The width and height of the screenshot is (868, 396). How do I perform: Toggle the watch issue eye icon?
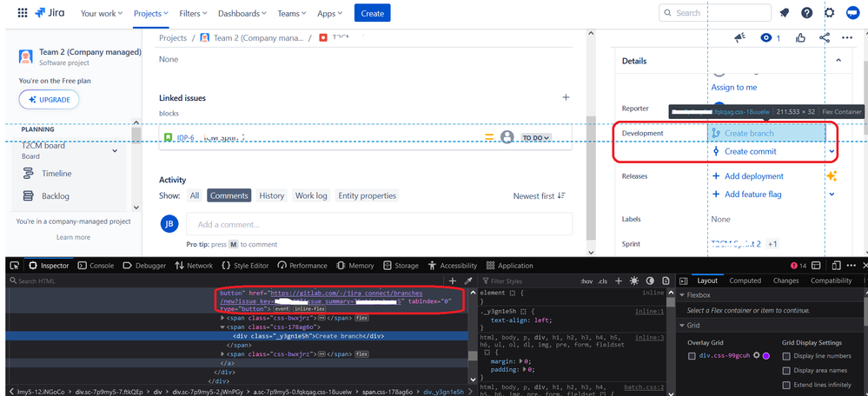766,37
